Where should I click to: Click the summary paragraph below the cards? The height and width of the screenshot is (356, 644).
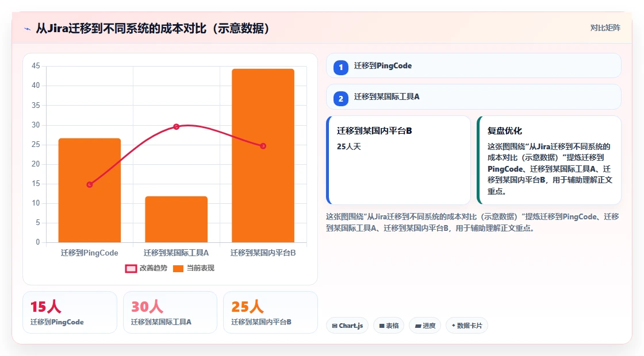pos(472,222)
